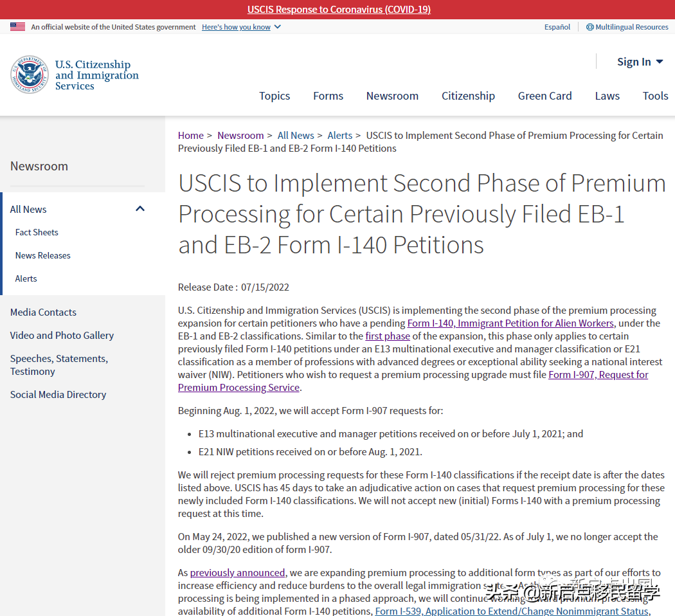Open Video and Photo Gallery
The width and height of the screenshot is (675, 616).
point(62,336)
